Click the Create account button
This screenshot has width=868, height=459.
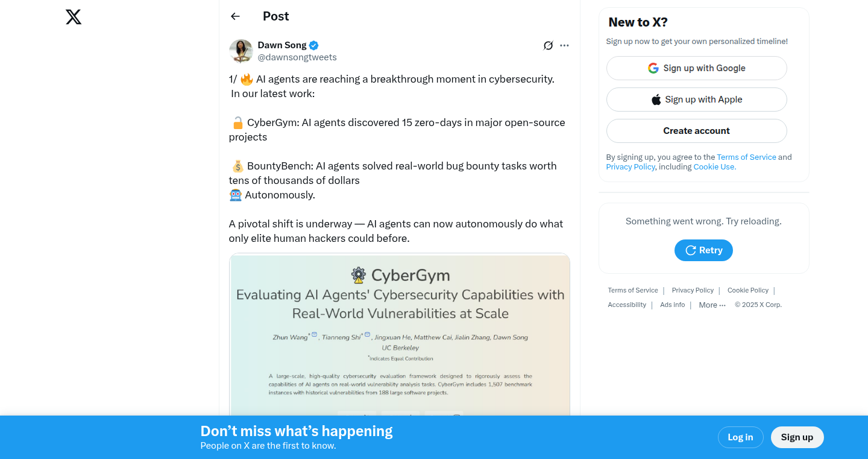point(696,131)
